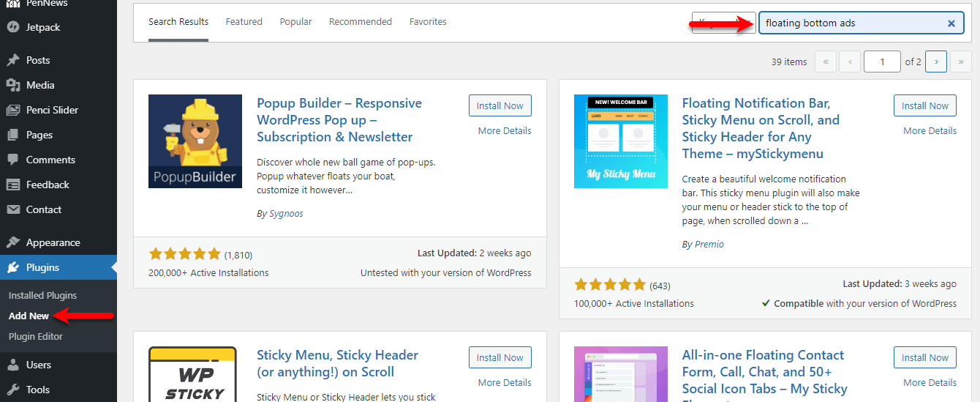Click '200,000+ Active Installations' text
980x402 pixels.
[x=208, y=273]
